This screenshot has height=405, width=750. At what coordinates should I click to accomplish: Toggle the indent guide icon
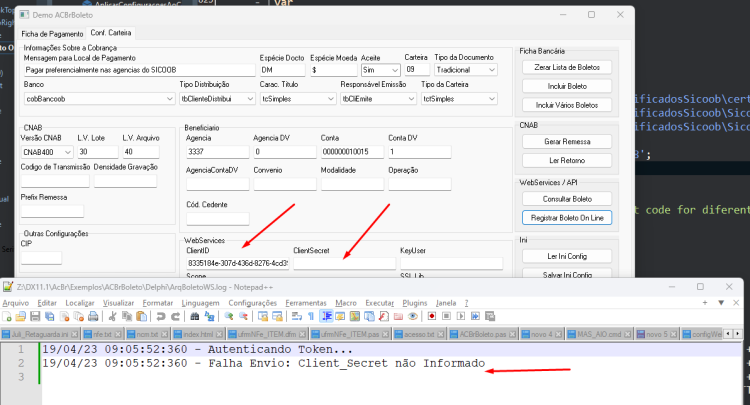tap(327, 317)
